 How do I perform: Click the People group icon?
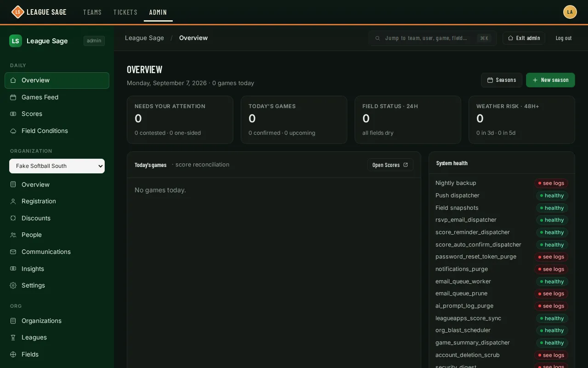tap(13, 235)
